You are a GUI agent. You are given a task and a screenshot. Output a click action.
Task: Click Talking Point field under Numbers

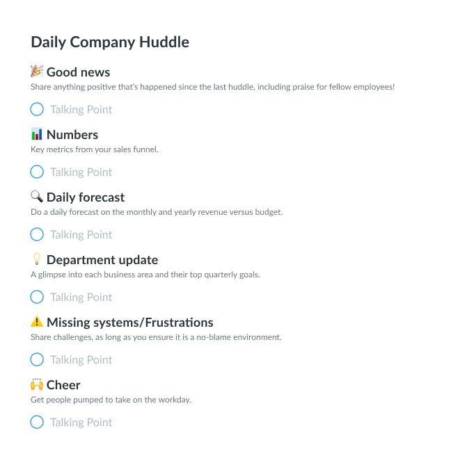pos(81,172)
